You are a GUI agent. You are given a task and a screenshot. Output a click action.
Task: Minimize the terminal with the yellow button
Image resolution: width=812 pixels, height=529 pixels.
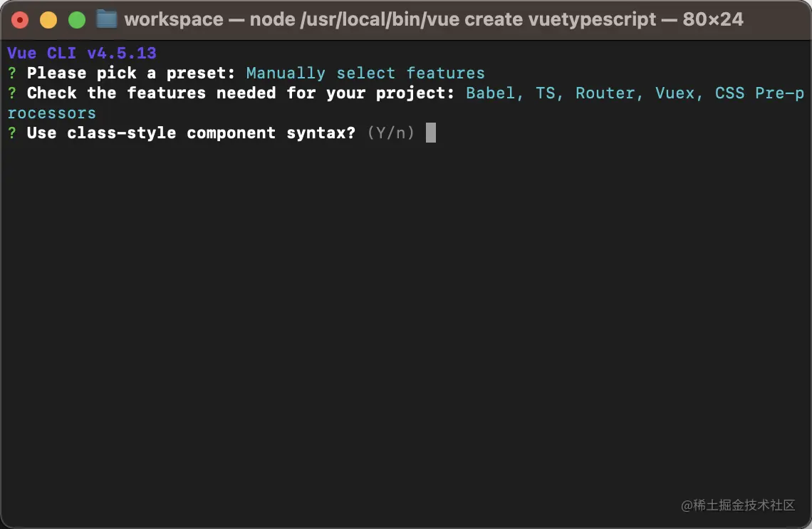pyautogui.click(x=48, y=20)
